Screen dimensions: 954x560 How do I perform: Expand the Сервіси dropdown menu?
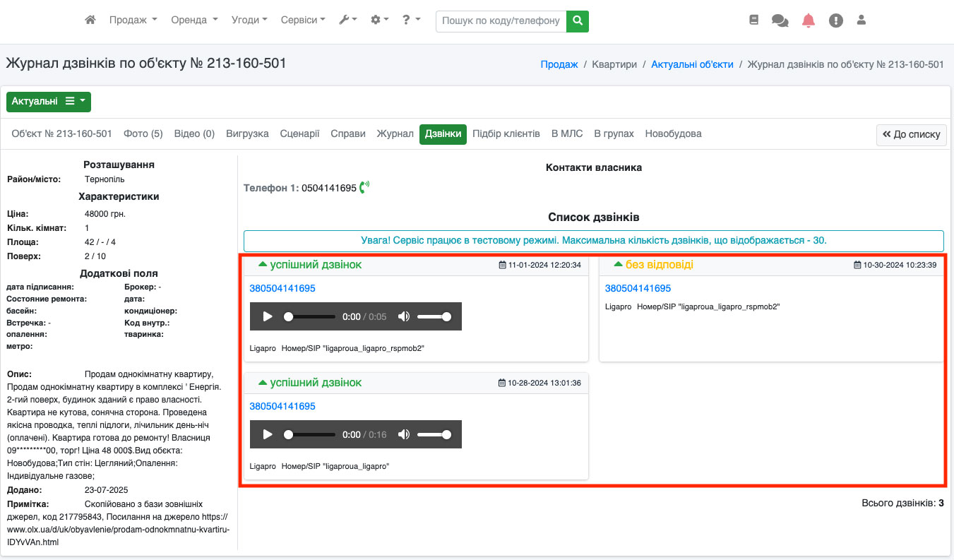coord(302,20)
